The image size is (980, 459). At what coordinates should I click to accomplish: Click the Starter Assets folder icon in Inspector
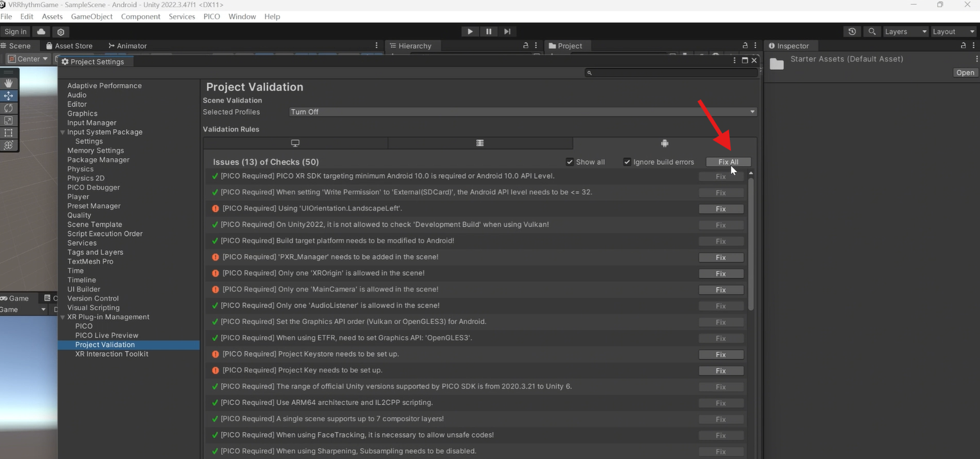point(777,64)
